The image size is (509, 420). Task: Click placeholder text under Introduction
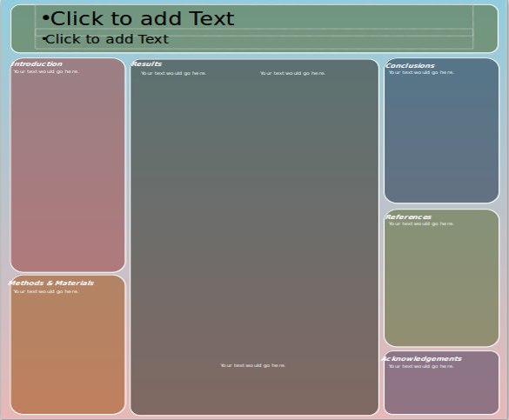[46, 71]
